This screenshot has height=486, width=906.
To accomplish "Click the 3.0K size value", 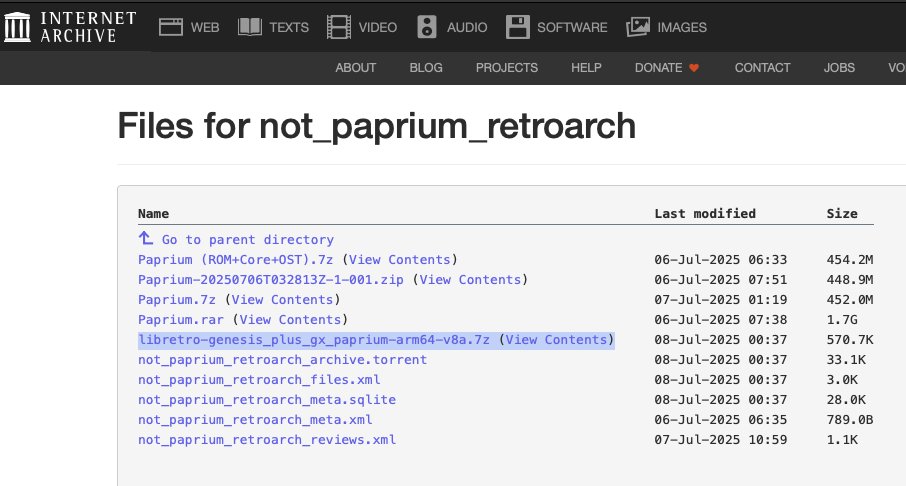I will click(842, 380).
